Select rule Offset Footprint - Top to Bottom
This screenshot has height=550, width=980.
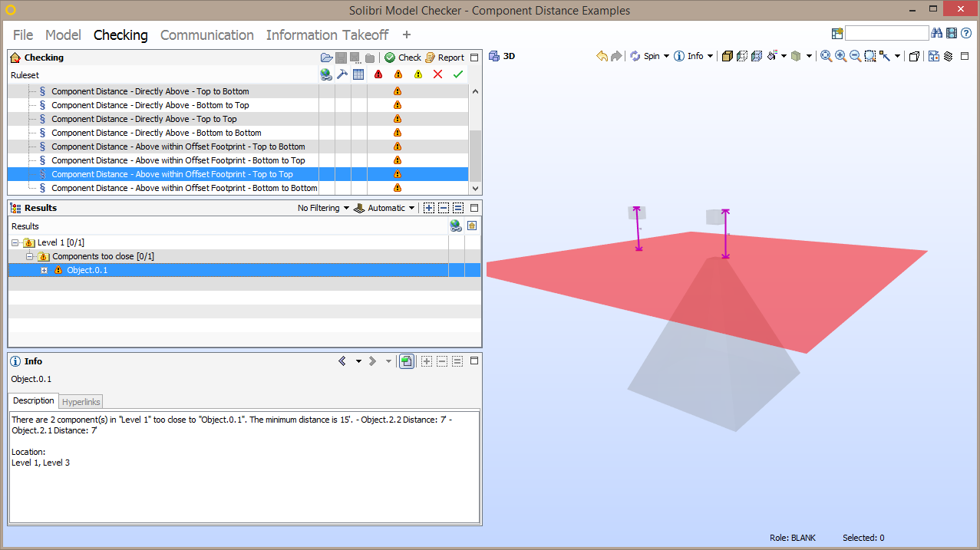click(178, 147)
